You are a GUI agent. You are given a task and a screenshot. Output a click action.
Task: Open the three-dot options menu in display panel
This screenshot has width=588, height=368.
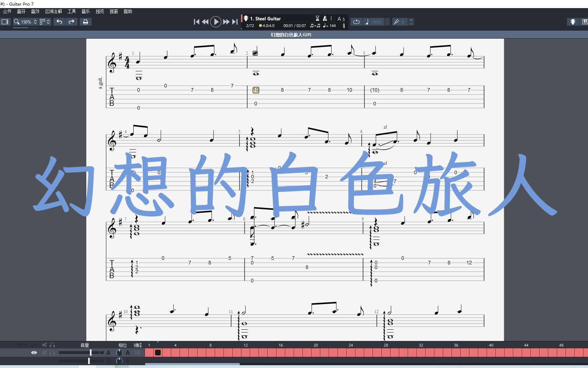tap(331, 18)
